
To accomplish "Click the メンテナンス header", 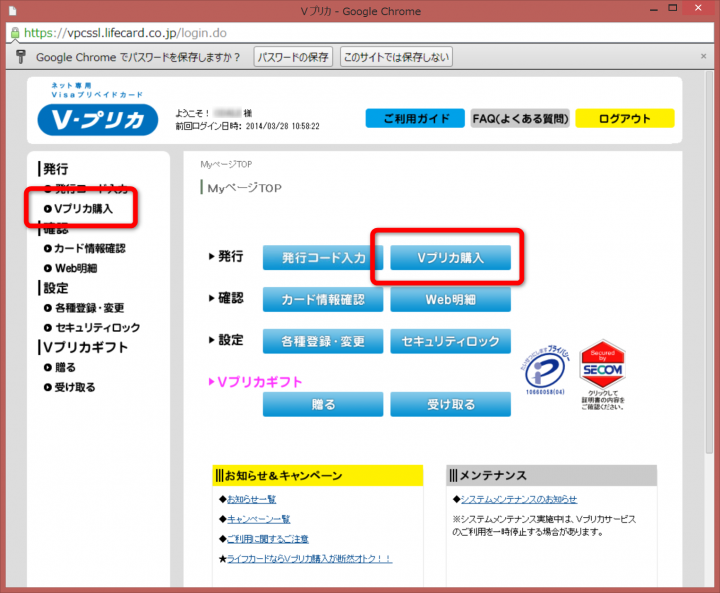I will pyautogui.click(x=551, y=475).
